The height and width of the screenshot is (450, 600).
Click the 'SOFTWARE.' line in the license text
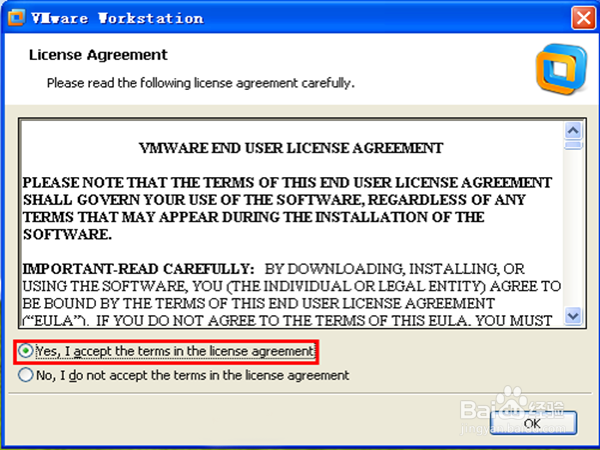(x=67, y=235)
